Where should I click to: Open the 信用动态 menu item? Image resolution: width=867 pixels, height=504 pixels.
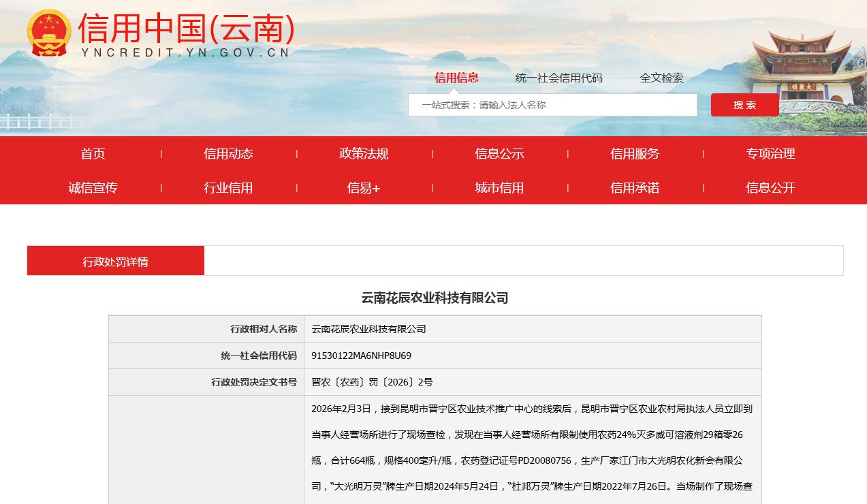[228, 154]
